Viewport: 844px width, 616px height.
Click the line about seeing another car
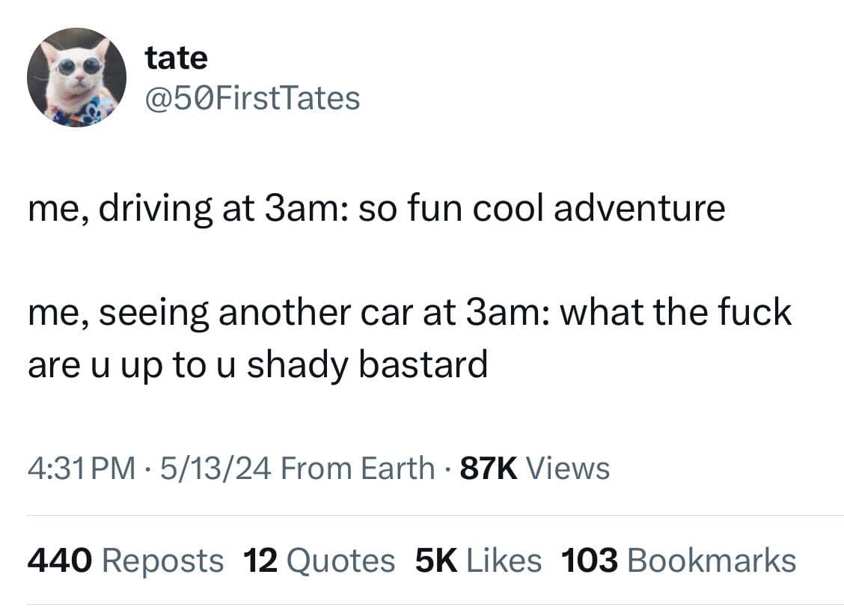[409, 311]
